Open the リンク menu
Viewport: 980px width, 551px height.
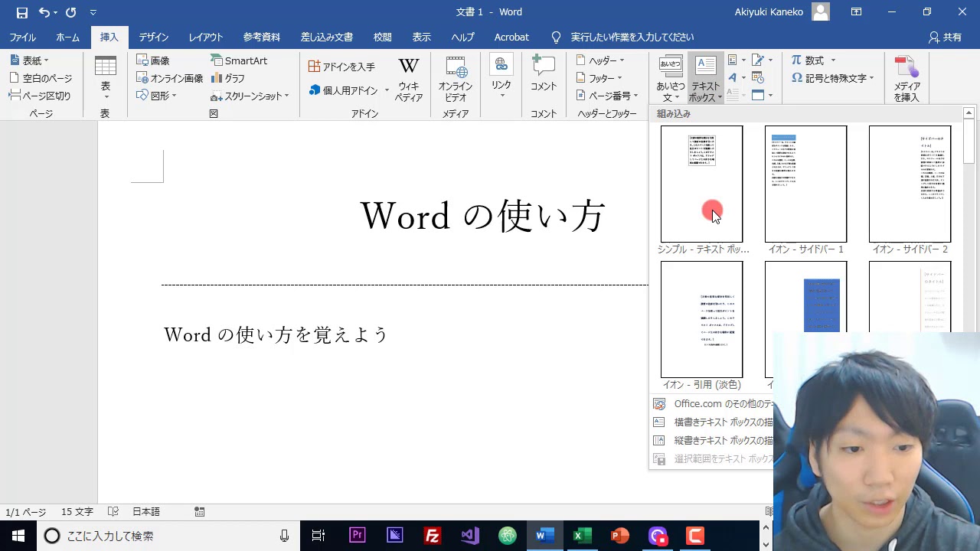point(501,77)
